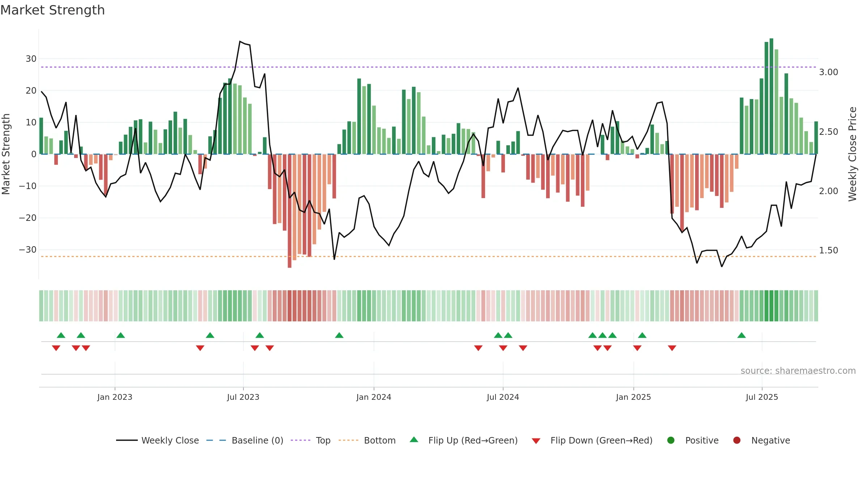Click the 2.50 weekly close price tick
The height and width of the screenshot is (488, 868).
pos(829,132)
